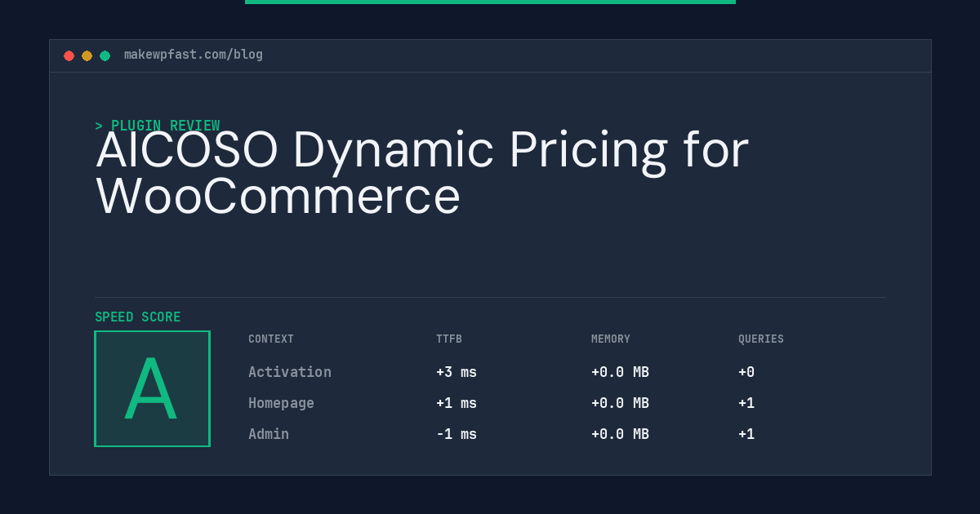This screenshot has height=514, width=980.
Task: Click the Homepage queries value +1
Action: point(746,403)
